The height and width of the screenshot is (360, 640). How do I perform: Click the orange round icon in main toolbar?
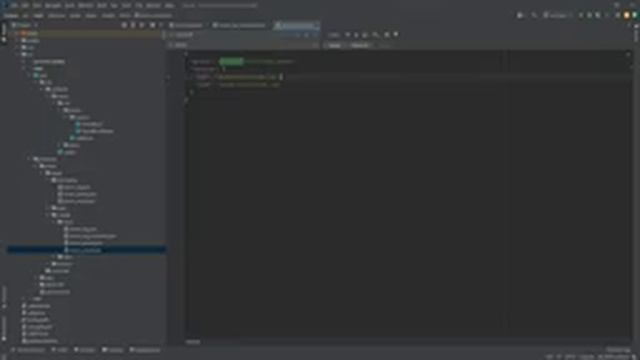coord(627,15)
